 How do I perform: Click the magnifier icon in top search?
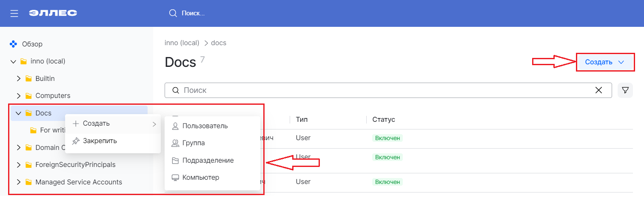[x=173, y=13]
